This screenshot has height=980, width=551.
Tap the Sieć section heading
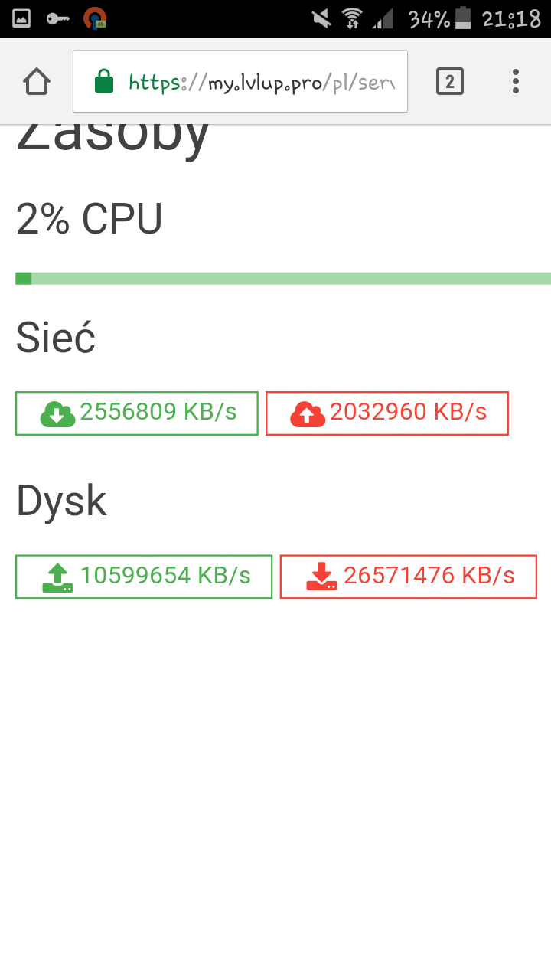click(x=56, y=338)
